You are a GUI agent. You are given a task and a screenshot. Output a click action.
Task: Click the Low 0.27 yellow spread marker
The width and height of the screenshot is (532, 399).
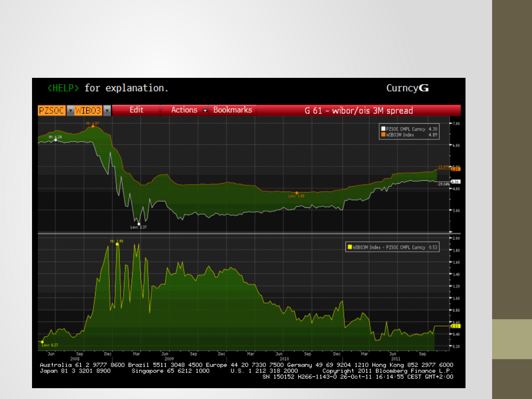point(42,341)
